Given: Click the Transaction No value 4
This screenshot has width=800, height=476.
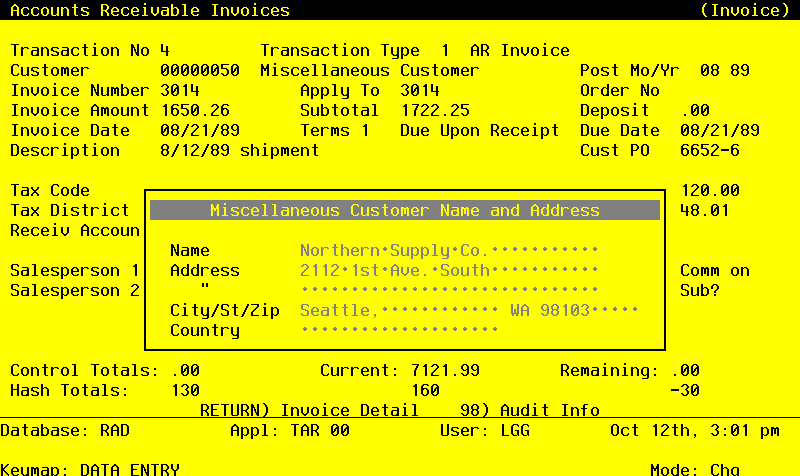Looking at the screenshot, I should (164, 51).
